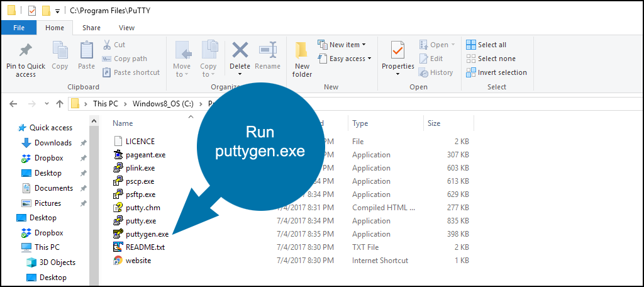Click the puttygen.exe key icon
Viewport: 644px width, 287px height.
tap(118, 234)
